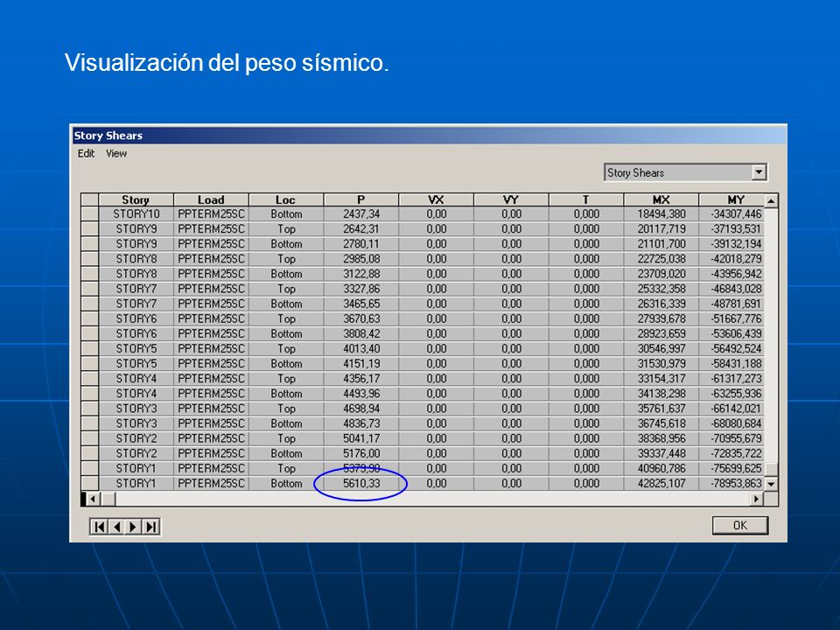Open the Story Shears table dropdown
Screen dimensions: 840x630
pos(759,172)
